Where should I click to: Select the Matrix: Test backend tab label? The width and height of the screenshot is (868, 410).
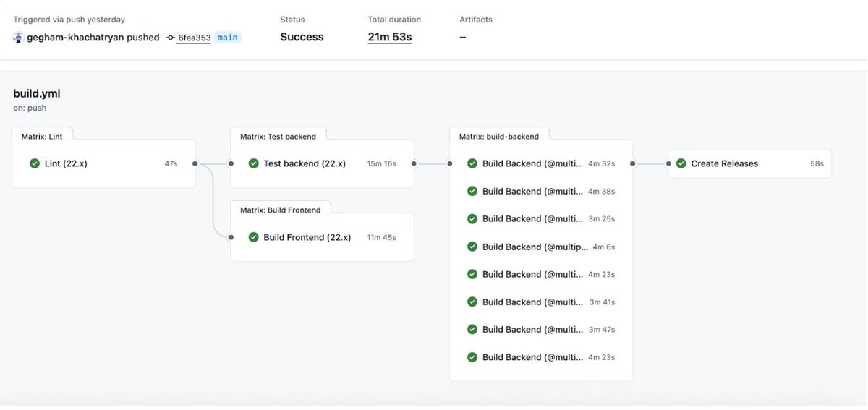click(x=278, y=136)
